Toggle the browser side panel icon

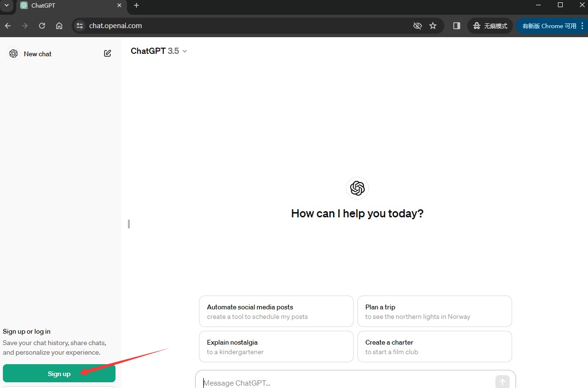pos(457,26)
